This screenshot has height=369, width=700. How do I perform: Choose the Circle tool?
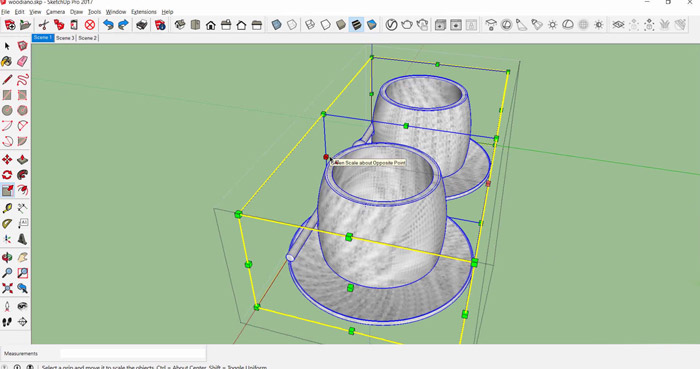point(7,110)
